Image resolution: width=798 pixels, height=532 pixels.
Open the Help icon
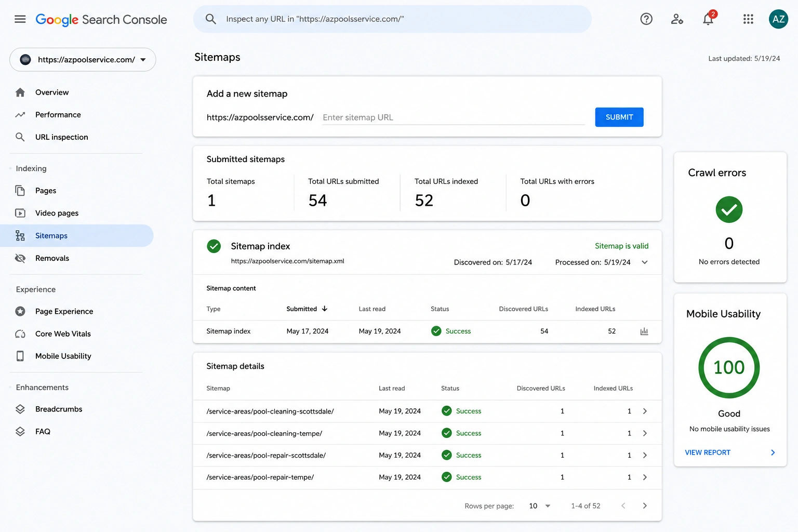[x=646, y=19]
